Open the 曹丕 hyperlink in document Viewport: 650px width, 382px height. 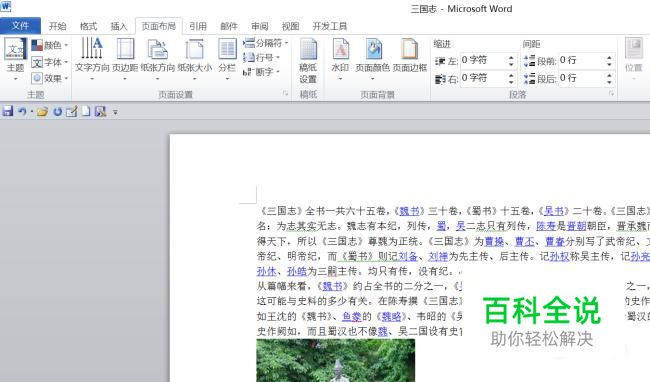(x=524, y=241)
